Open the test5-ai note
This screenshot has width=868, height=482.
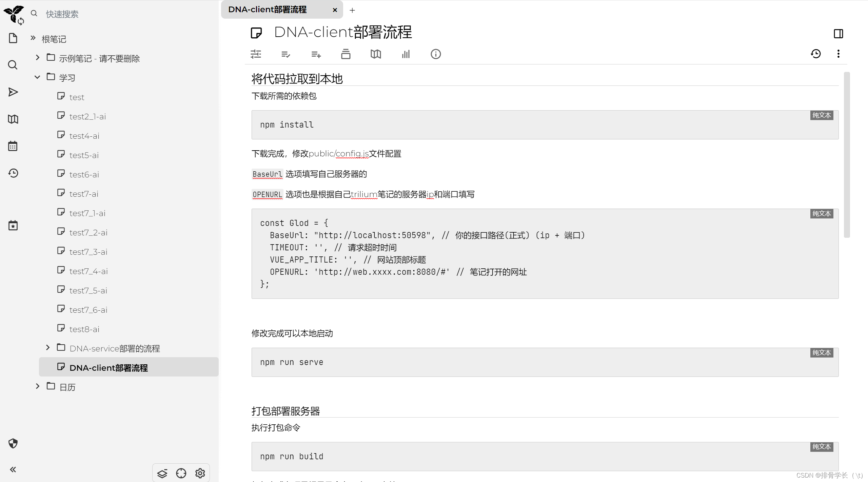[x=84, y=155]
